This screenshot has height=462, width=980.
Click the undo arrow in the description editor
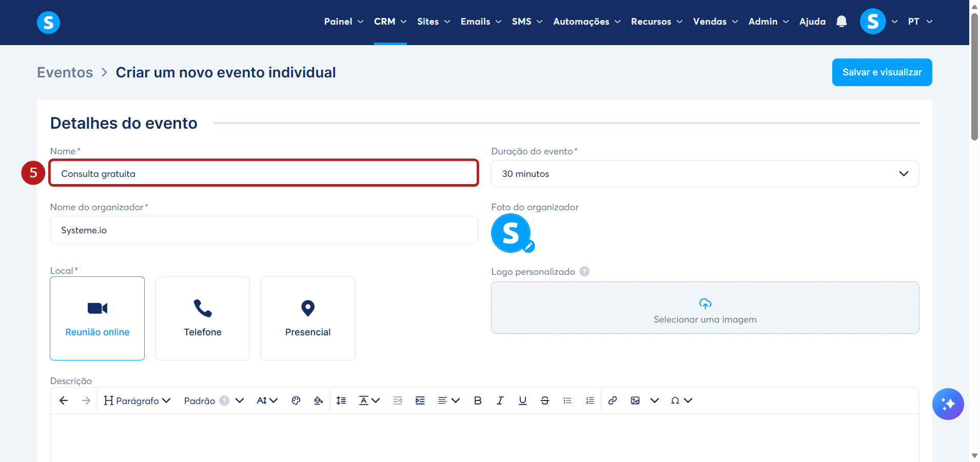64,400
